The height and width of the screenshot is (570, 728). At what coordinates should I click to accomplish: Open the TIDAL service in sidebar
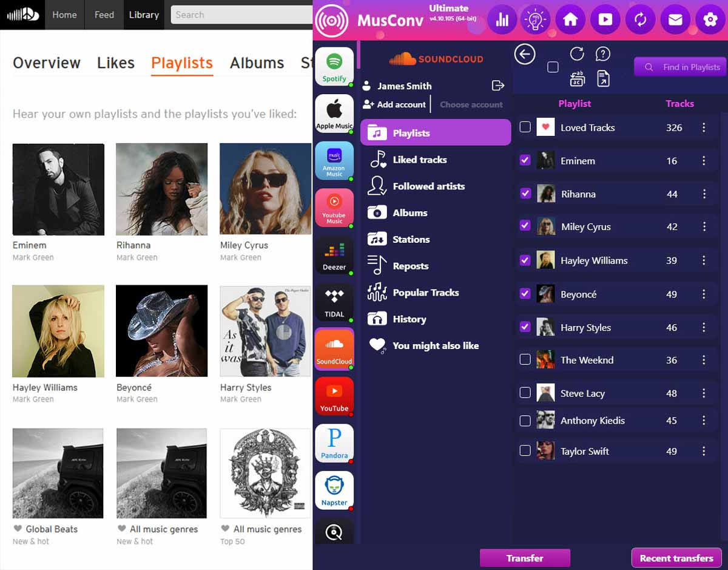[334, 302]
